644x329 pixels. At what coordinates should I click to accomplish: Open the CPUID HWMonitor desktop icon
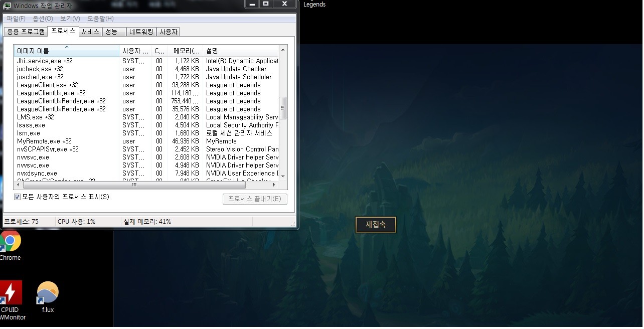tap(11, 293)
